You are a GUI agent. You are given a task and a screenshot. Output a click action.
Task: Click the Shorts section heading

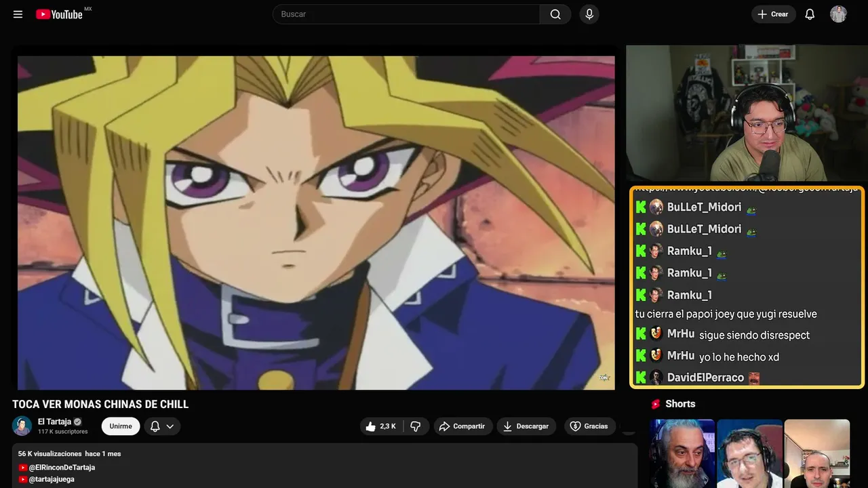click(680, 404)
